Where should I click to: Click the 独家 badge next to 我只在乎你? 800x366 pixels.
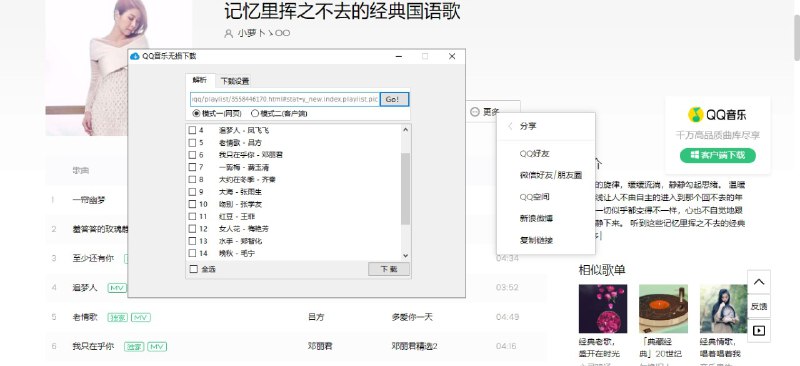(134, 347)
